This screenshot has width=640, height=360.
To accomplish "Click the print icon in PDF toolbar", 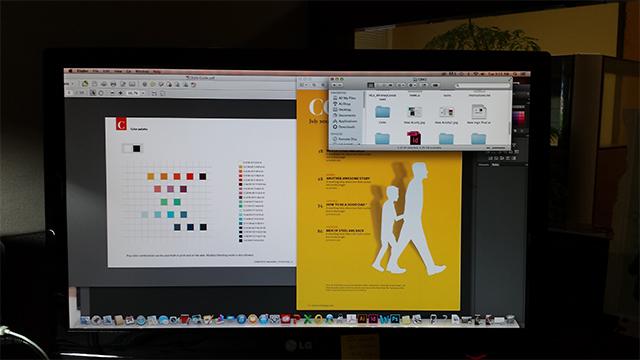I will pos(113,84).
